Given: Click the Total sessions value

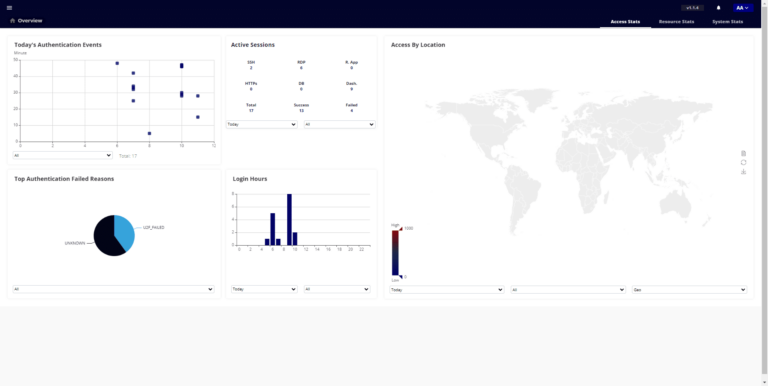Looking at the screenshot, I should click(251, 111).
